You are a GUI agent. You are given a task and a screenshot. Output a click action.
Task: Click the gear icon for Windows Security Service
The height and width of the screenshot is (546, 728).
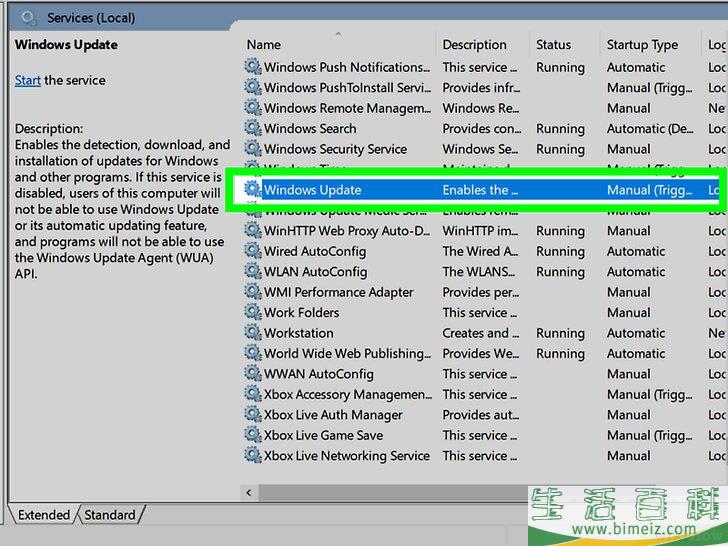[x=253, y=149]
